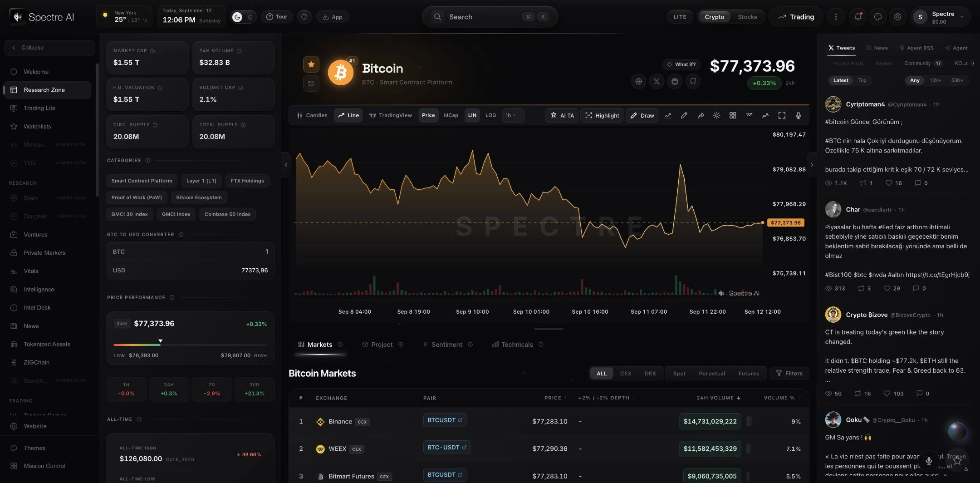Click the Market Cap info icon
980x483 pixels.
pyautogui.click(x=152, y=51)
